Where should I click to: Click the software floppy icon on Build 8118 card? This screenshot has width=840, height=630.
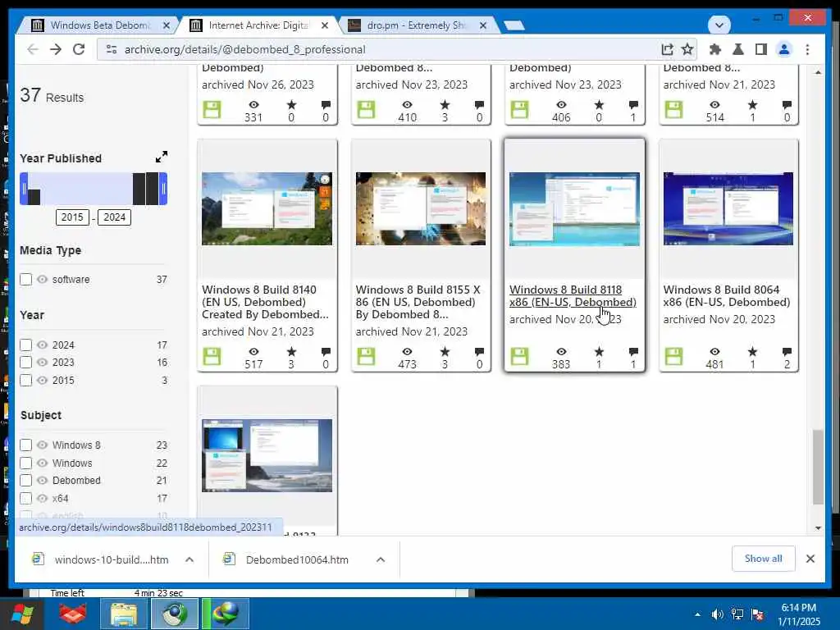click(519, 356)
